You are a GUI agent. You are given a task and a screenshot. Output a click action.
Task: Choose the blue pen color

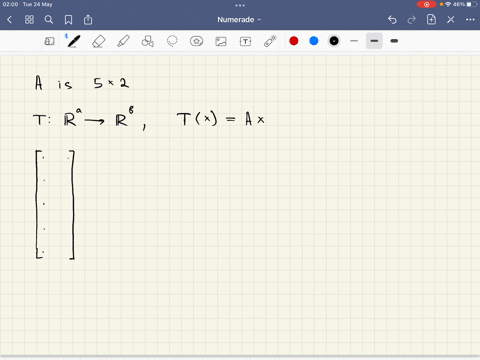(x=314, y=41)
